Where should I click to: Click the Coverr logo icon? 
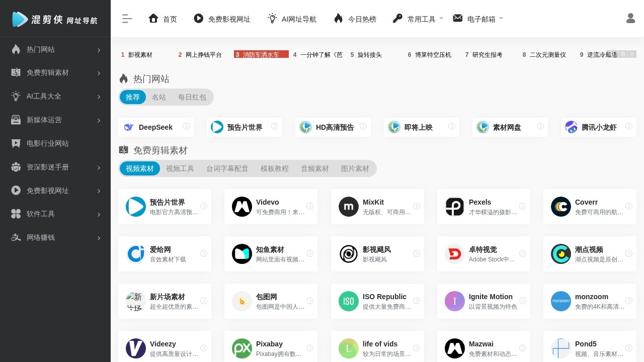click(561, 207)
